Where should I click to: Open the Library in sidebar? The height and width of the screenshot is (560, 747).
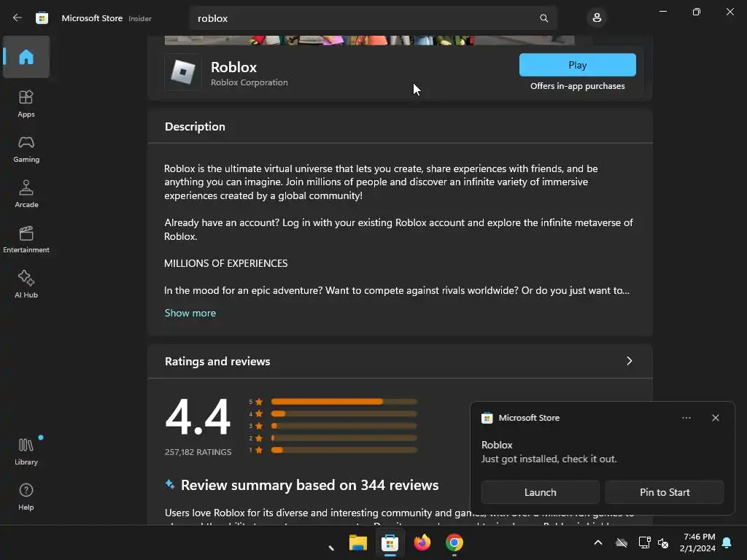(x=26, y=451)
